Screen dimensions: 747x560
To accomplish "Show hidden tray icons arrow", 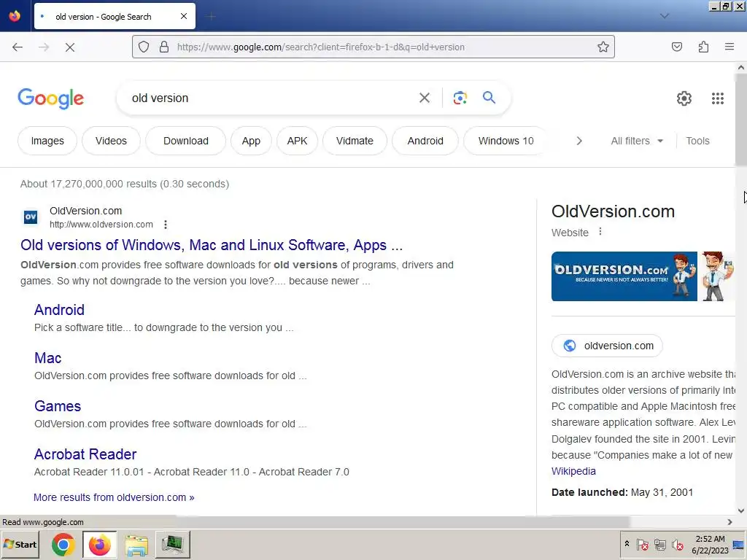I will [627, 544].
